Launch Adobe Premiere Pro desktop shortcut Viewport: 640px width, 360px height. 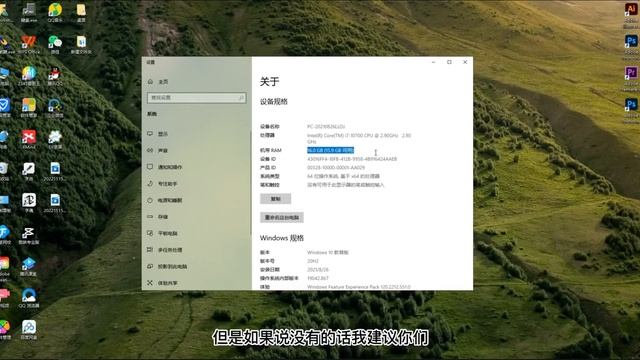631,73
